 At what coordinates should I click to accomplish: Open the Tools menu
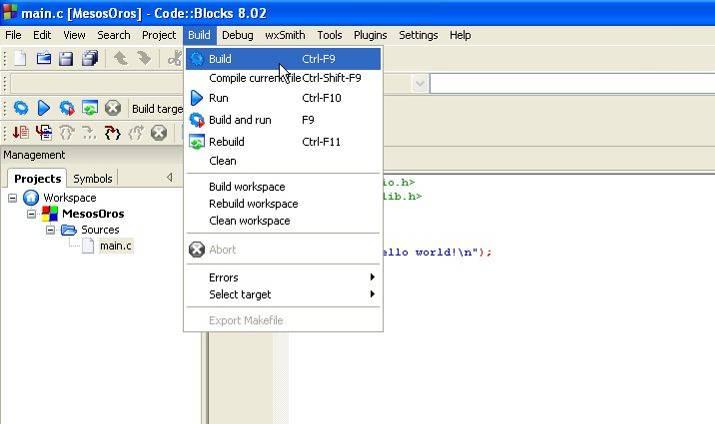coord(330,35)
